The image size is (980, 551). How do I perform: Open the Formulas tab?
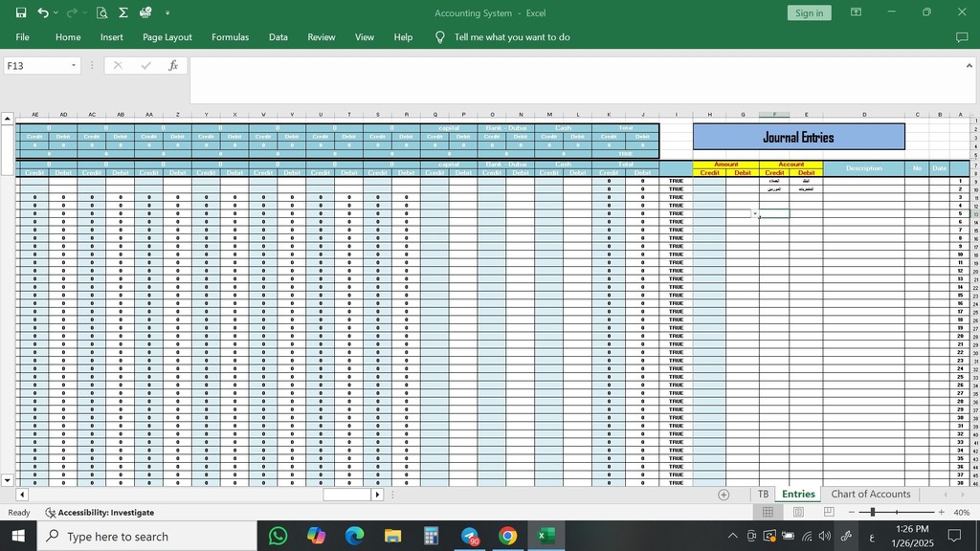coord(230,37)
